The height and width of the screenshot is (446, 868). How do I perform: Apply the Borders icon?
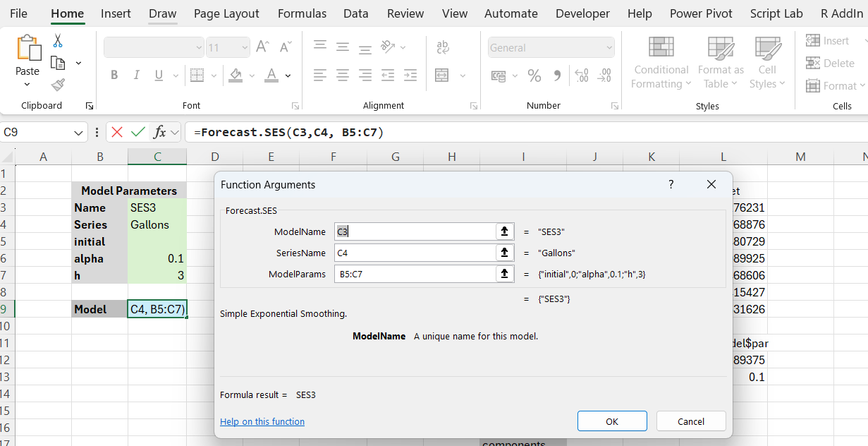[x=197, y=75]
